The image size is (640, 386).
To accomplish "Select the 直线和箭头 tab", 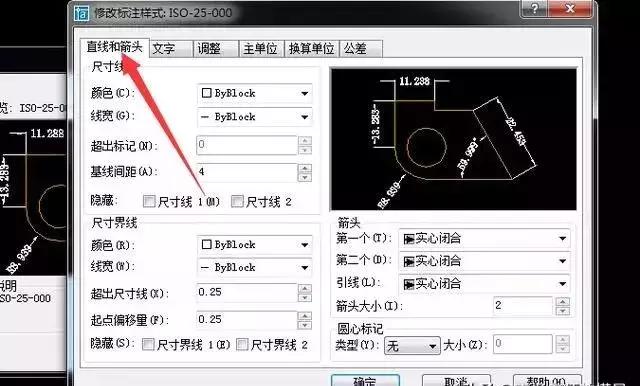I will [115, 47].
